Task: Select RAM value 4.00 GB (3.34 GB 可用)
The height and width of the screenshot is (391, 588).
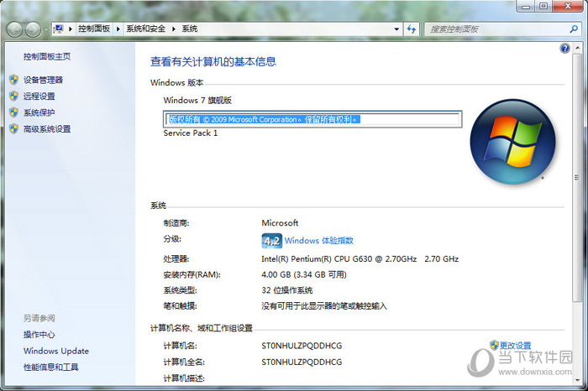Action: [x=304, y=274]
